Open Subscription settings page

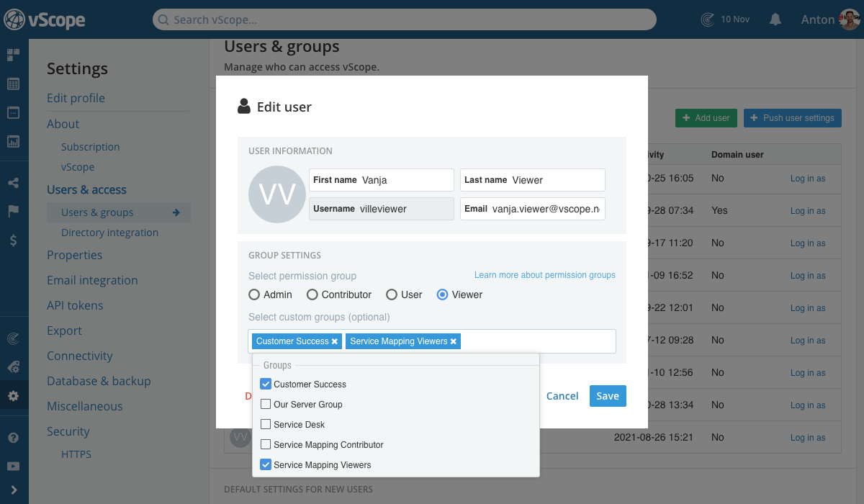tap(90, 147)
